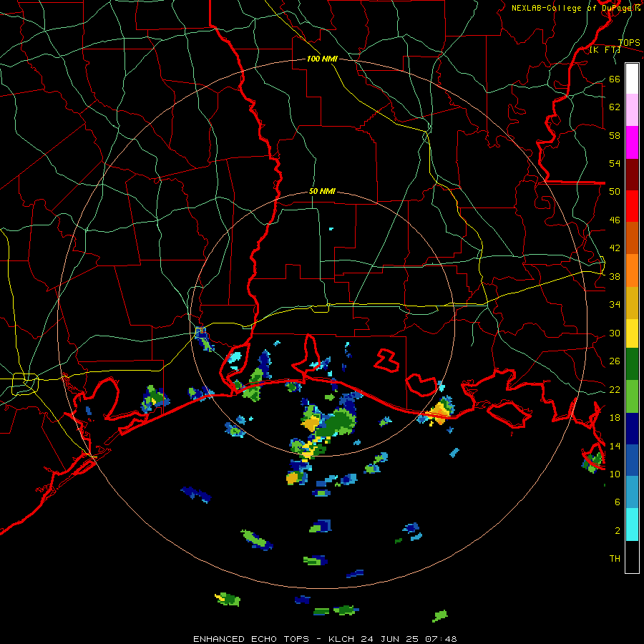This screenshot has height=644, width=644.
Task: Pick the light blue legend band
Action: click(632, 492)
